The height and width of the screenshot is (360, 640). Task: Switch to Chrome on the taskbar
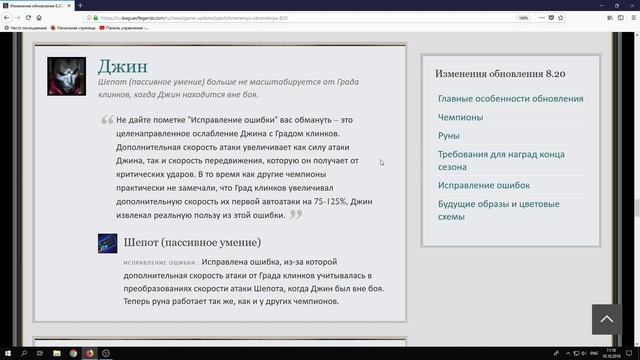coord(73,353)
